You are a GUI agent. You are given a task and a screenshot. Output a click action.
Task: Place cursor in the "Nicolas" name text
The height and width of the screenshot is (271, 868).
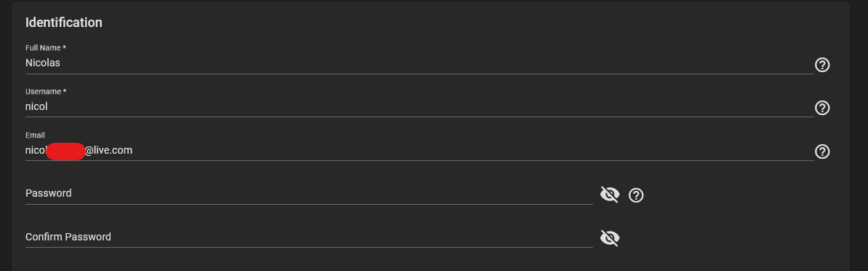point(43,63)
